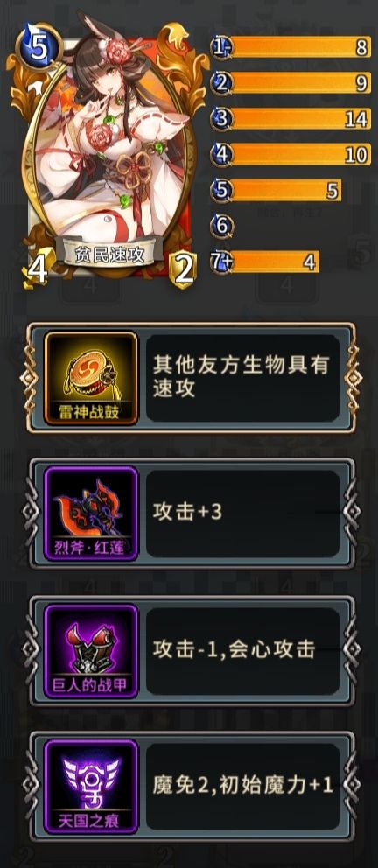The width and height of the screenshot is (378, 868).
Task: Click the blue mana cost 5 gem
Action: click(x=39, y=48)
